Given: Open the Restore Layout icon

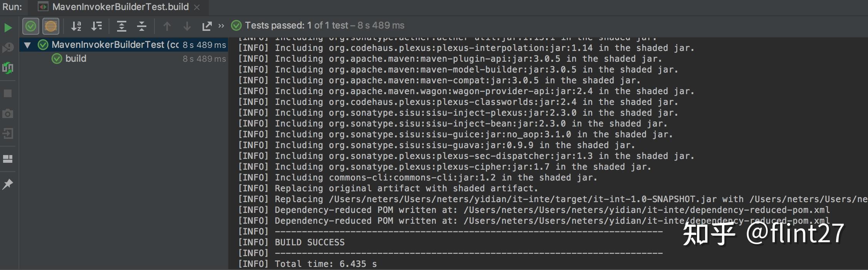Looking at the screenshot, I should [x=8, y=159].
